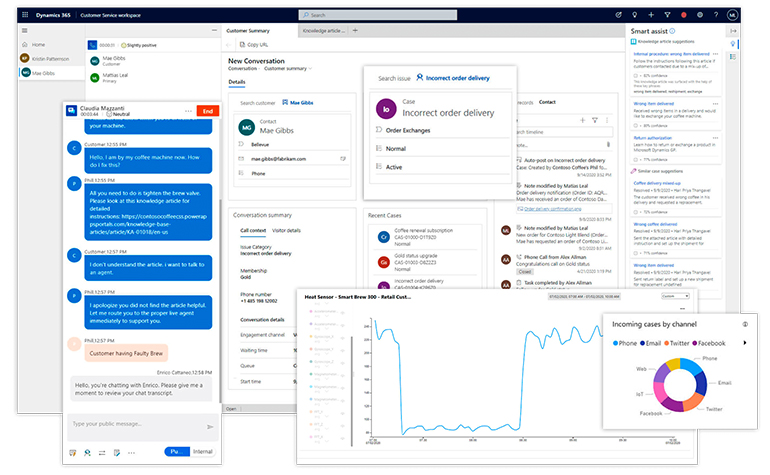The image size is (770, 475).
Task: Click the Smart assist info icon
Action: pos(672,31)
